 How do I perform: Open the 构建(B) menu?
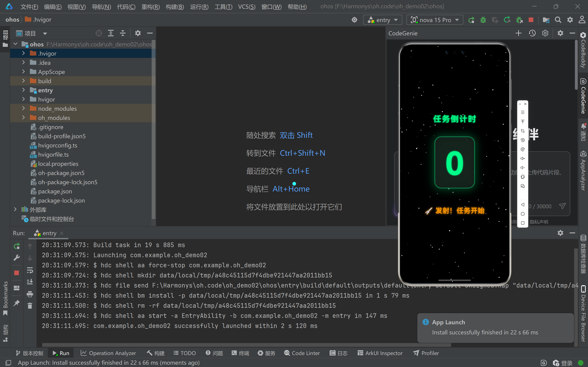coord(175,7)
